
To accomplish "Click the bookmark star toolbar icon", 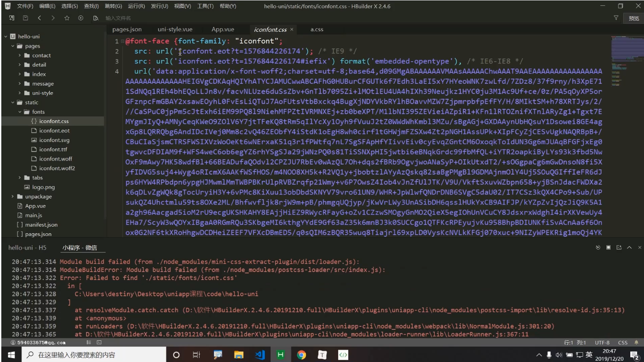I will click(67, 18).
